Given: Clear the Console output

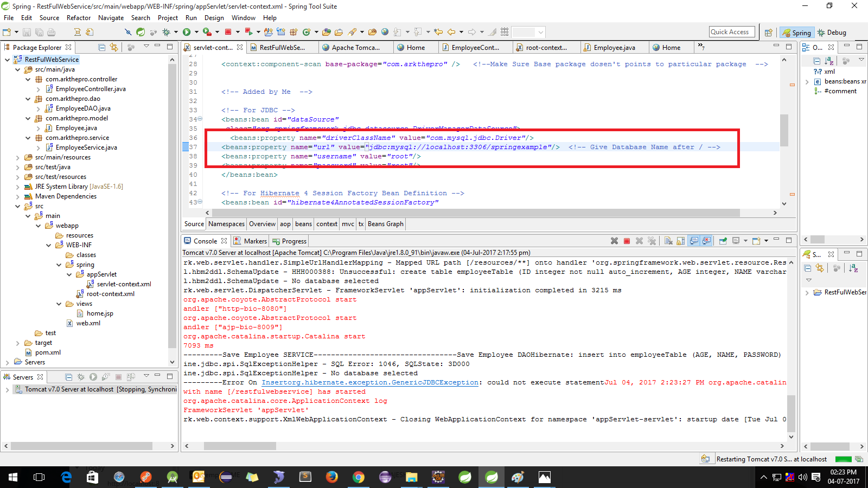Looking at the screenshot, I should tap(668, 241).
